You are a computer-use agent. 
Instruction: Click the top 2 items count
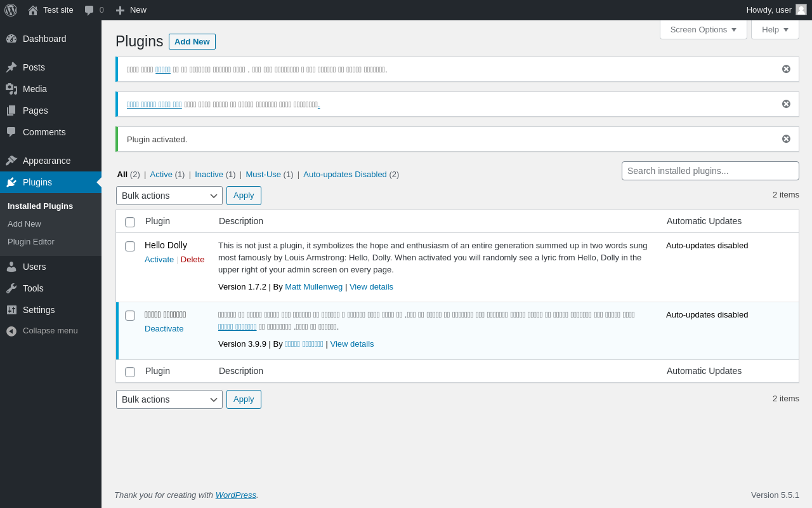[x=786, y=194]
